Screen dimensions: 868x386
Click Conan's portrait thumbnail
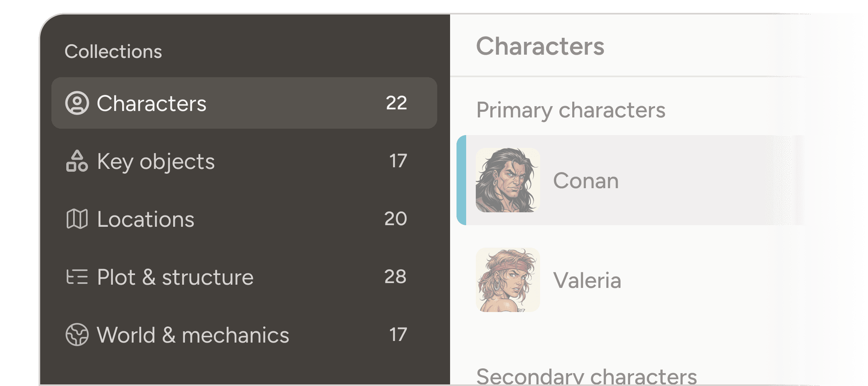tap(508, 181)
